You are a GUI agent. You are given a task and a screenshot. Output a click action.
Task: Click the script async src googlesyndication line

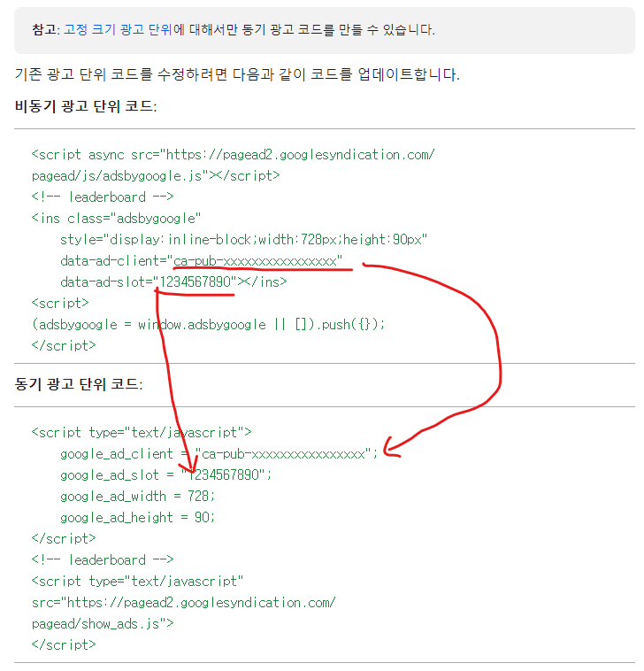point(233,155)
